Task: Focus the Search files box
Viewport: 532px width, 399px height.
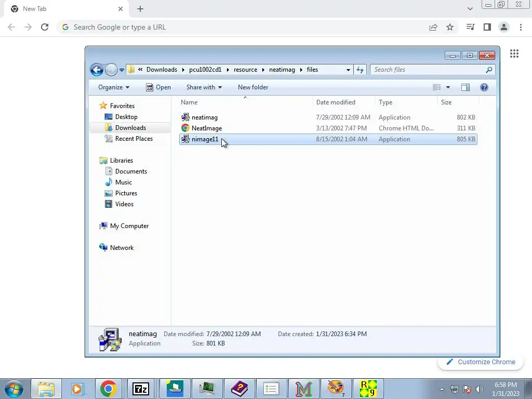Action: pos(429,70)
